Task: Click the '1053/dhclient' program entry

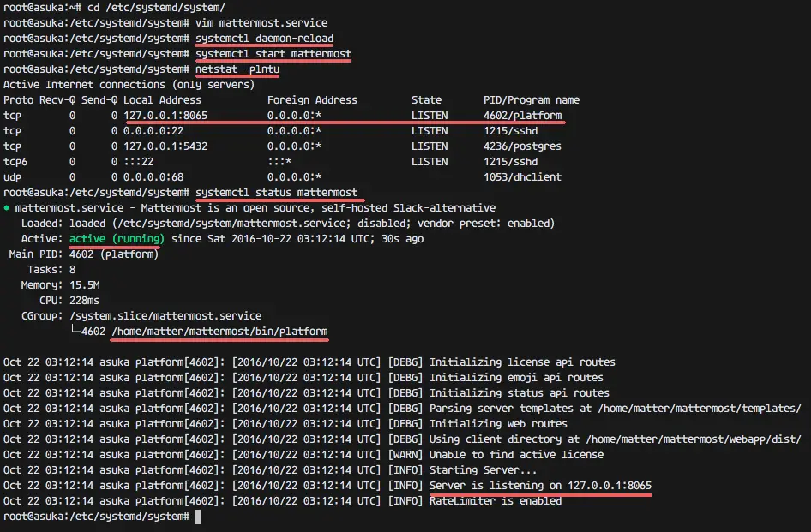Action: (x=522, y=177)
